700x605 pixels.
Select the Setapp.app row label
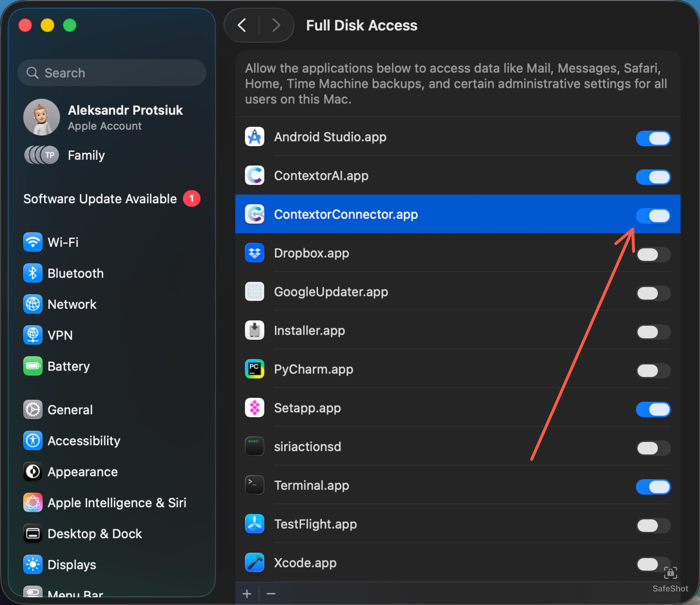pyautogui.click(x=307, y=408)
